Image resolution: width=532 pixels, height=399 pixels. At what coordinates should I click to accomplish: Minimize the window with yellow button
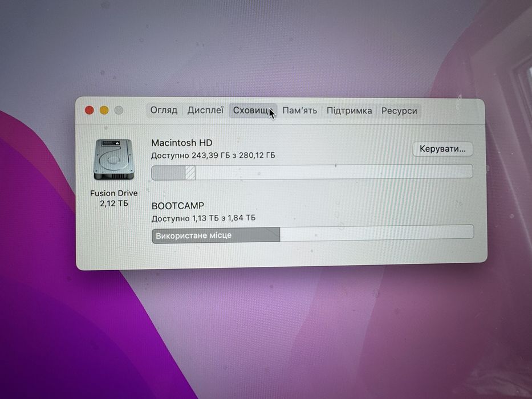coord(104,110)
